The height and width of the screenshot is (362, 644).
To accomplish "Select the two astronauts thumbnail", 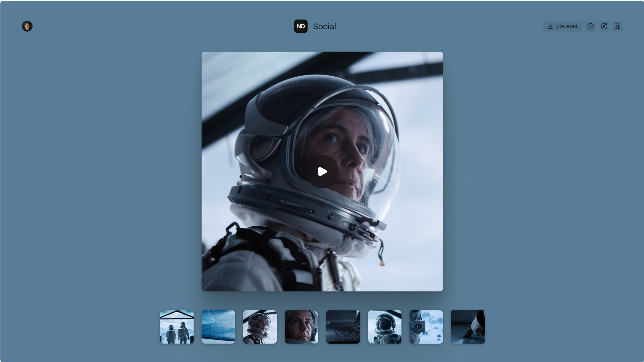I will click(177, 327).
